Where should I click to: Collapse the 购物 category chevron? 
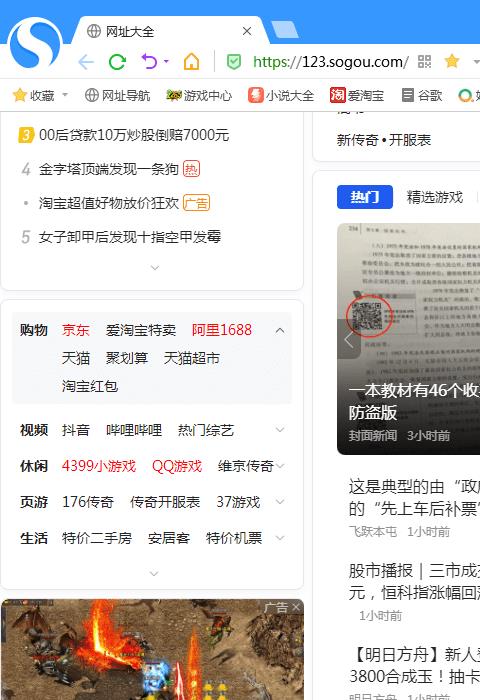(280, 330)
